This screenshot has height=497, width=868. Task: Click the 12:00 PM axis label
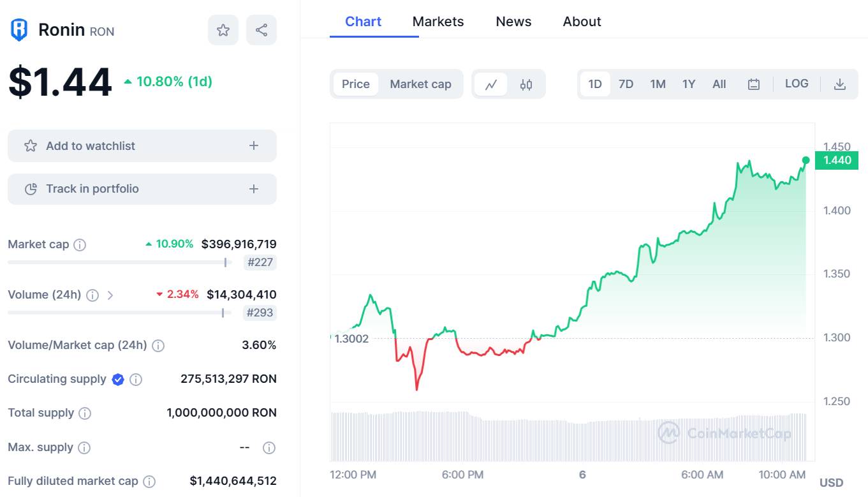click(x=353, y=475)
